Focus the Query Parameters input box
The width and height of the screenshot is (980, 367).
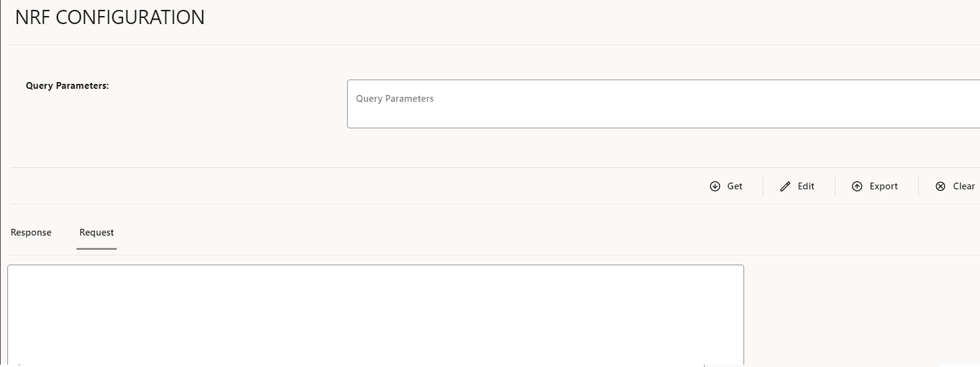(x=663, y=104)
